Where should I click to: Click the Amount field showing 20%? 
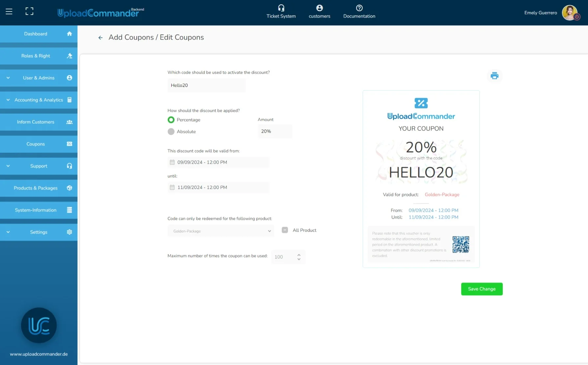pos(275,131)
